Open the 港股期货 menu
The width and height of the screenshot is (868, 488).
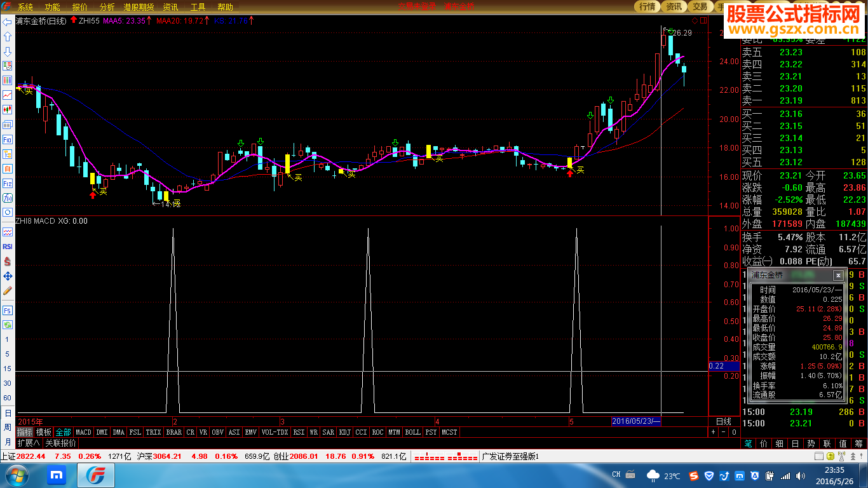pyautogui.click(x=139, y=7)
